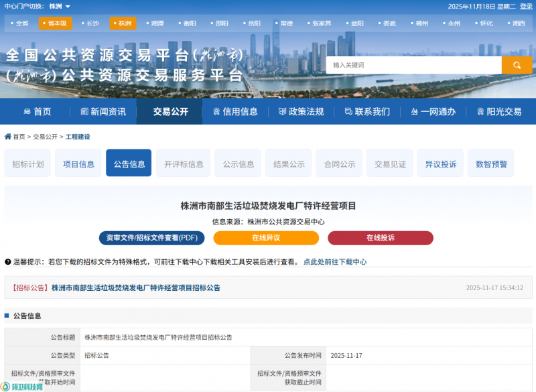Viewport: 536px width, 392px height.
Task: Open 资审文件/招标文件查看(PDF) button
Action: [x=151, y=238]
